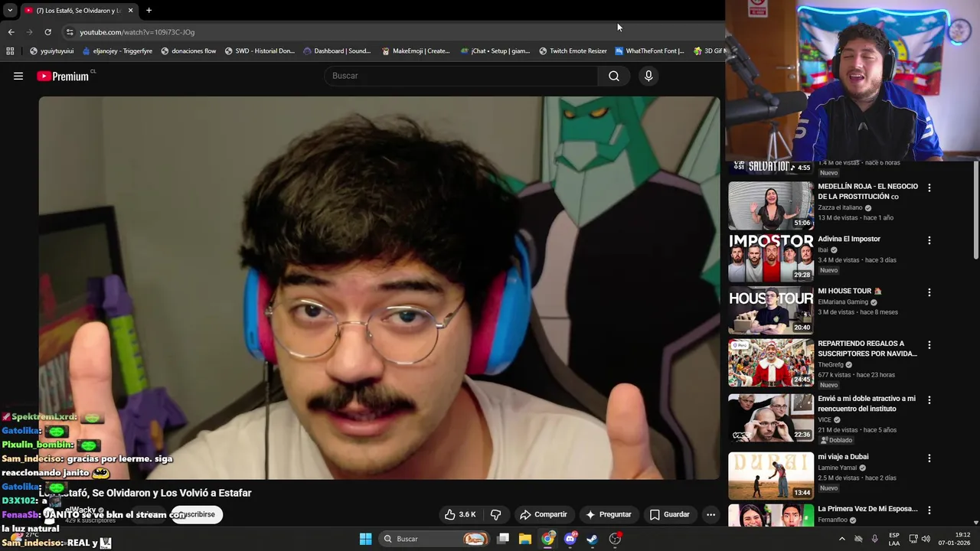
Task: Open OBS Studio from the taskbar
Action: coord(615,539)
